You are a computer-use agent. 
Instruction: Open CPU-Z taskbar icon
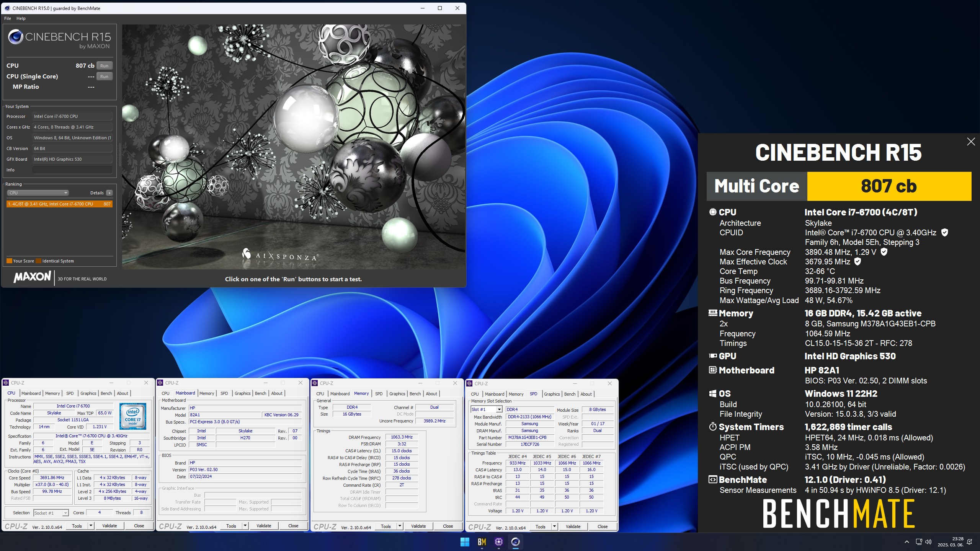click(x=498, y=542)
